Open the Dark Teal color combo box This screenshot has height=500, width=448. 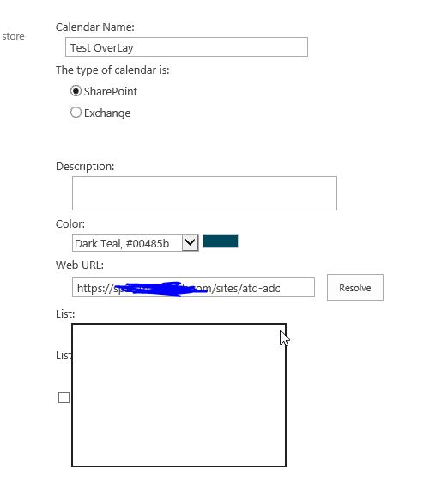pyautogui.click(x=136, y=243)
